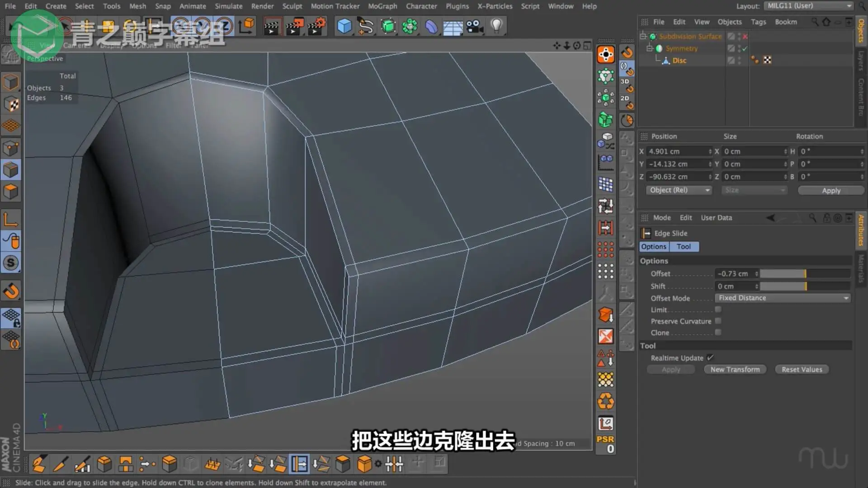
Task: Select the Bevel tool
Action: pyautogui.click(x=104, y=464)
